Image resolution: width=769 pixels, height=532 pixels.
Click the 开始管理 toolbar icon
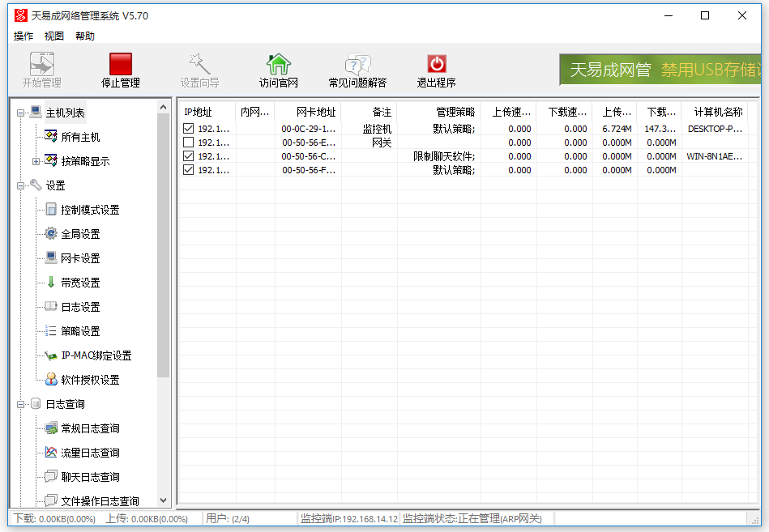(x=41, y=64)
